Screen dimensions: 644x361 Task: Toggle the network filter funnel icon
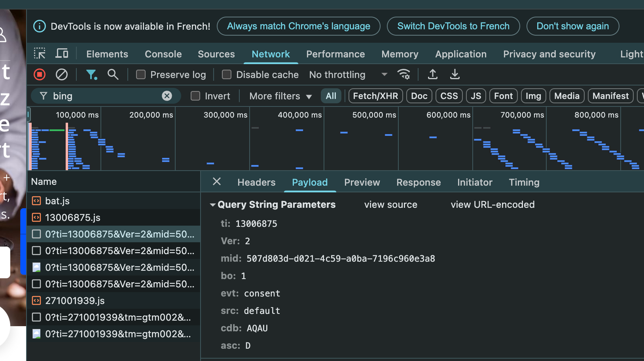coord(91,74)
